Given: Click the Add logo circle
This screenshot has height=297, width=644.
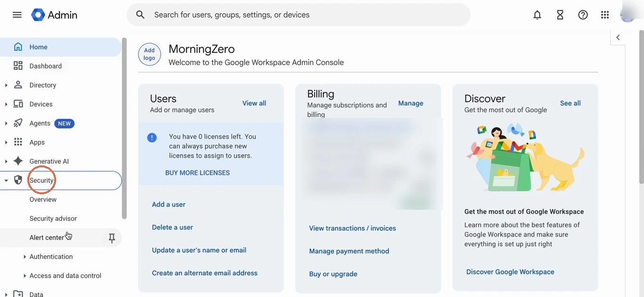Looking at the screenshot, I should [149, 54].
